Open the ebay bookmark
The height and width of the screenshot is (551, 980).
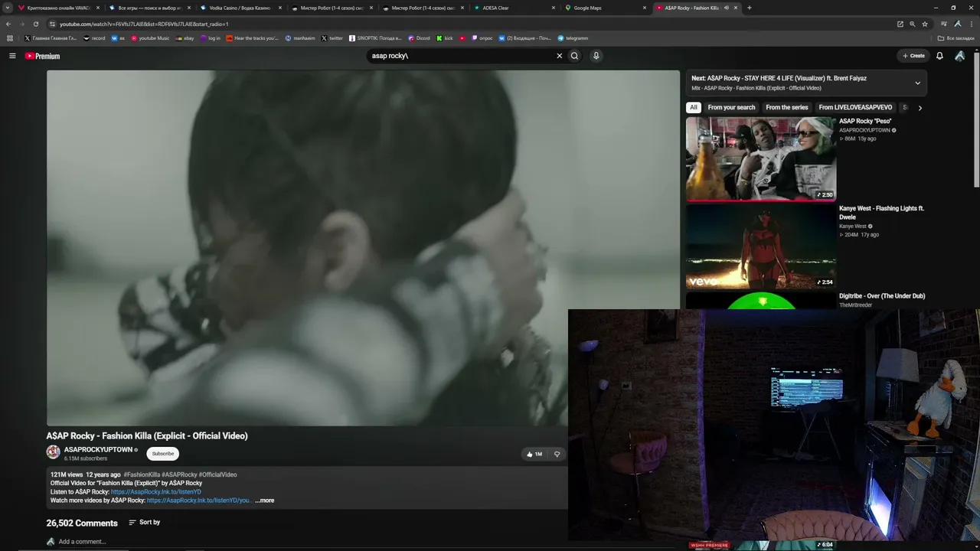click(185, 38)
